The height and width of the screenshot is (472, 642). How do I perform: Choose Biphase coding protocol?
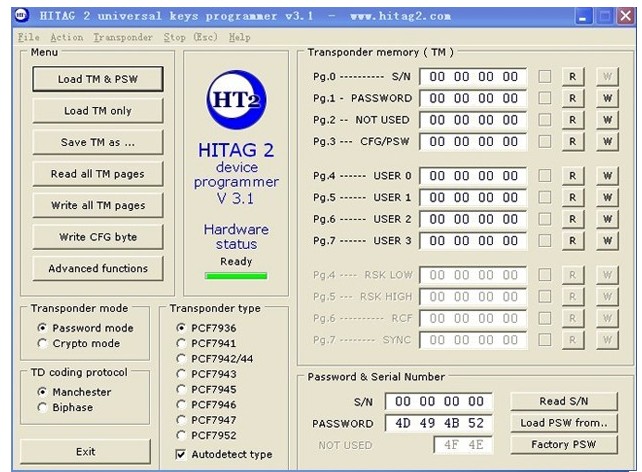(42, 407)
